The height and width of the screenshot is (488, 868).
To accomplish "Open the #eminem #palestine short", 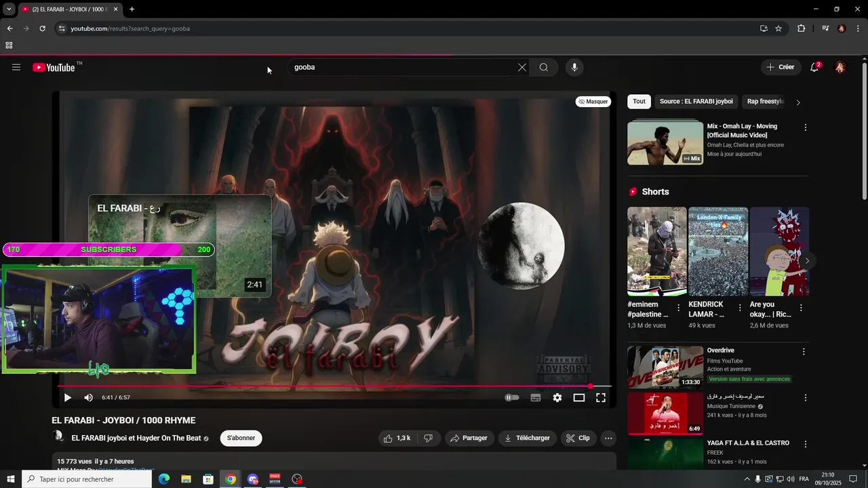I will click(x=657, y=251).
